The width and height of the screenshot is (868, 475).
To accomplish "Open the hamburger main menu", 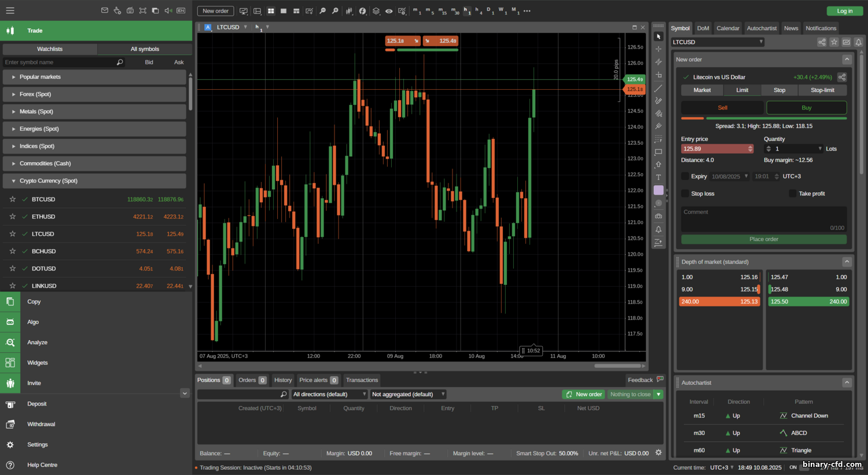I will 10,10.
